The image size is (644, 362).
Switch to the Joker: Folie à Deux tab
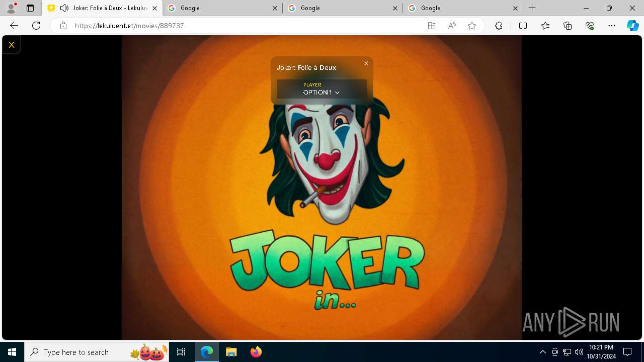pyautogui.click(x=102, y=8)
